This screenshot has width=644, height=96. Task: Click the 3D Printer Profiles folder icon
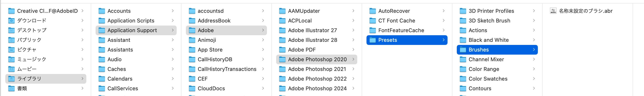coord(463,11)
